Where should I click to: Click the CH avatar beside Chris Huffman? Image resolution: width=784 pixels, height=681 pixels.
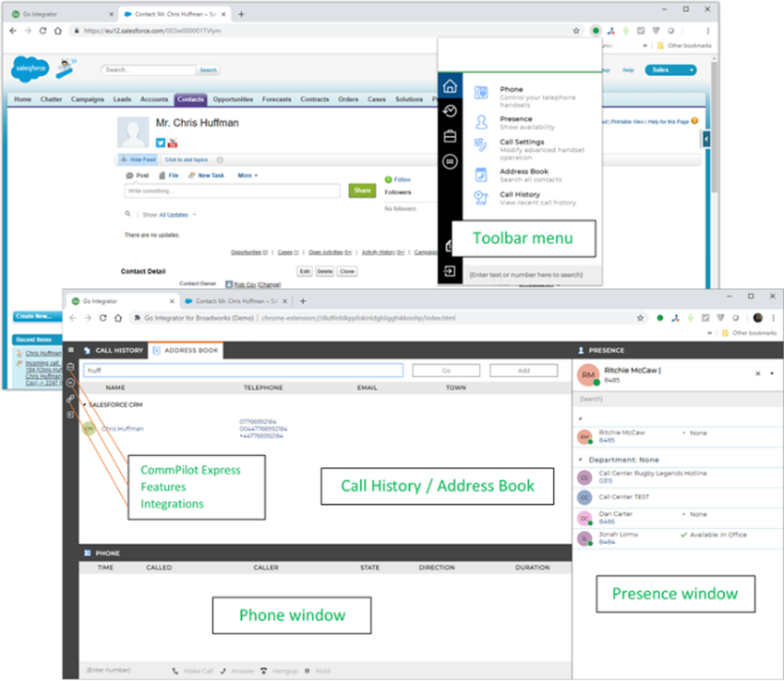click(x=89, y=429)
